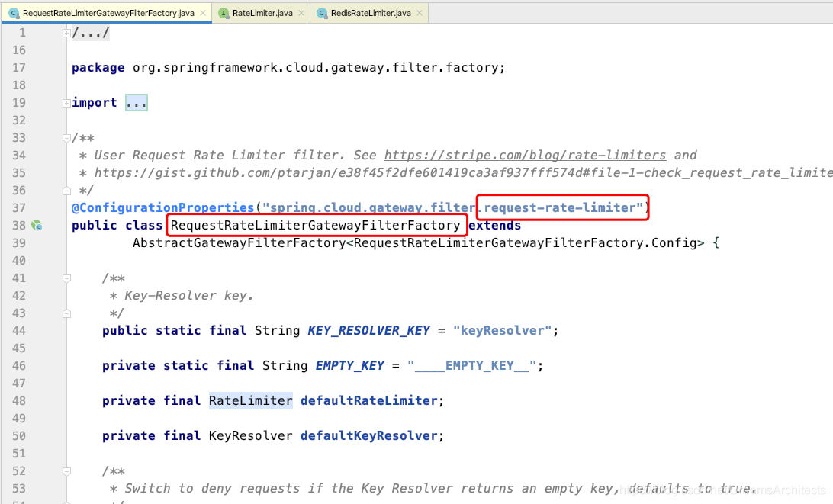Click the Spring bean gutter icon on line 38

click(x=36, y=225)
